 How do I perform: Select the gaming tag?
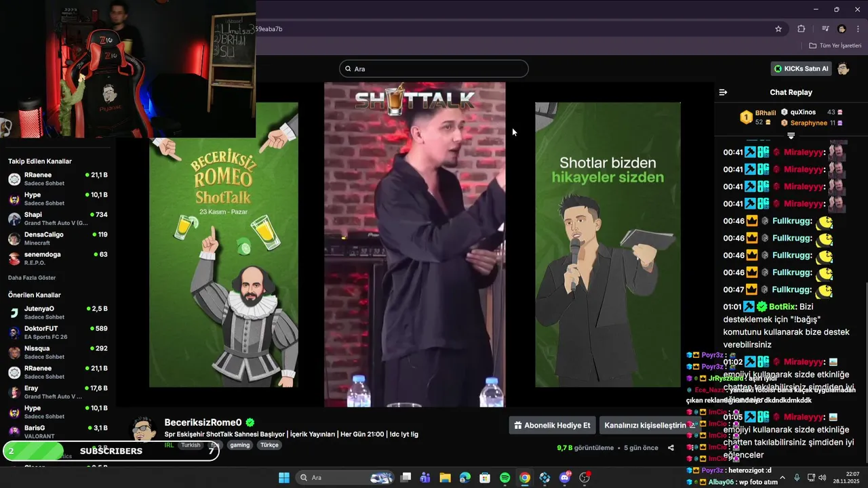pyautogui.click(x=239, y=445)
